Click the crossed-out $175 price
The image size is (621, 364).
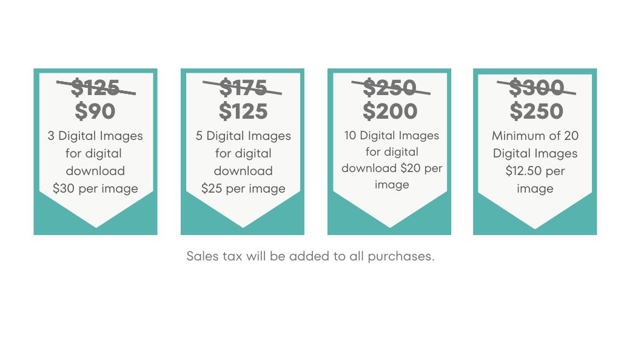point(243,87)
